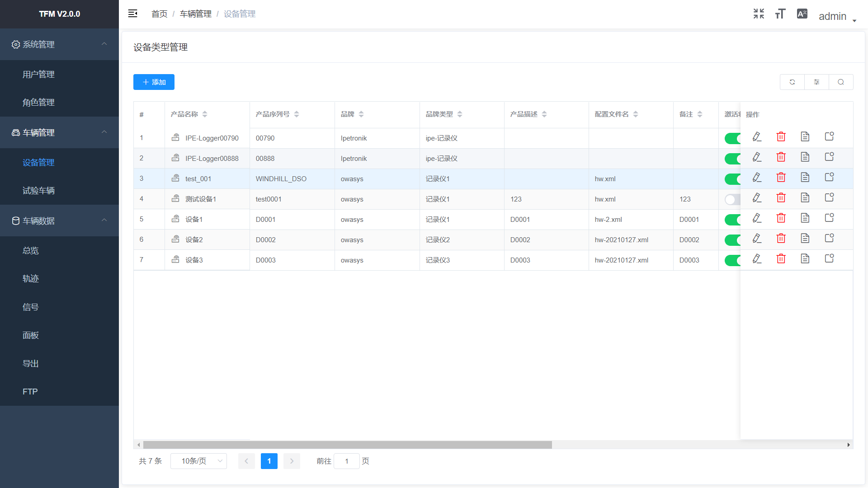The width and height of the screenshot is (868, 488).
Task: Delete the 测试设备1 row
Action: (x=781, y=197)
